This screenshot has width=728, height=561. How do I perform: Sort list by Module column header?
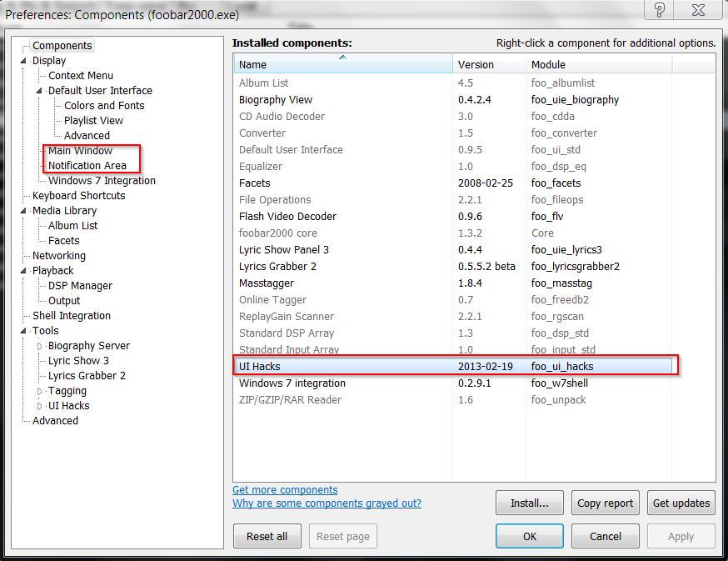599,64
